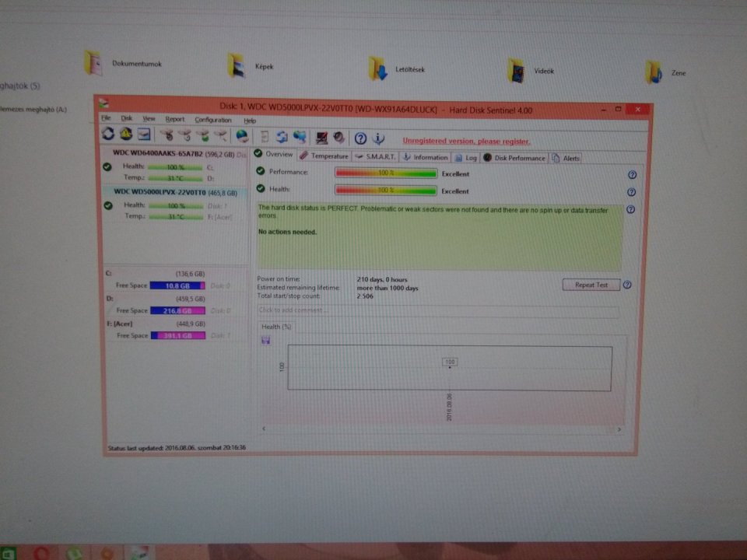Click the 100 data point in health graph
The width and height of the screenshot is (747, 560).
point(450,362)
